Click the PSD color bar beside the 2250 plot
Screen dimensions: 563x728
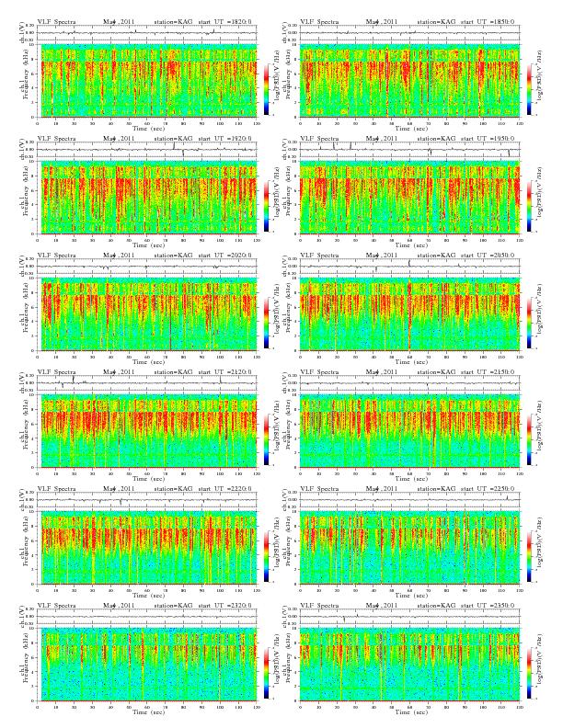tap(530, 556)
